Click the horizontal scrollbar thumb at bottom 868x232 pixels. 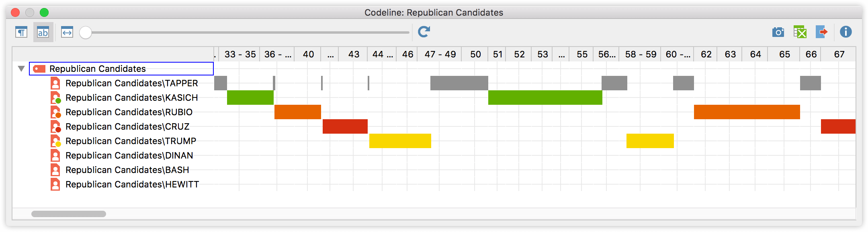69,214
